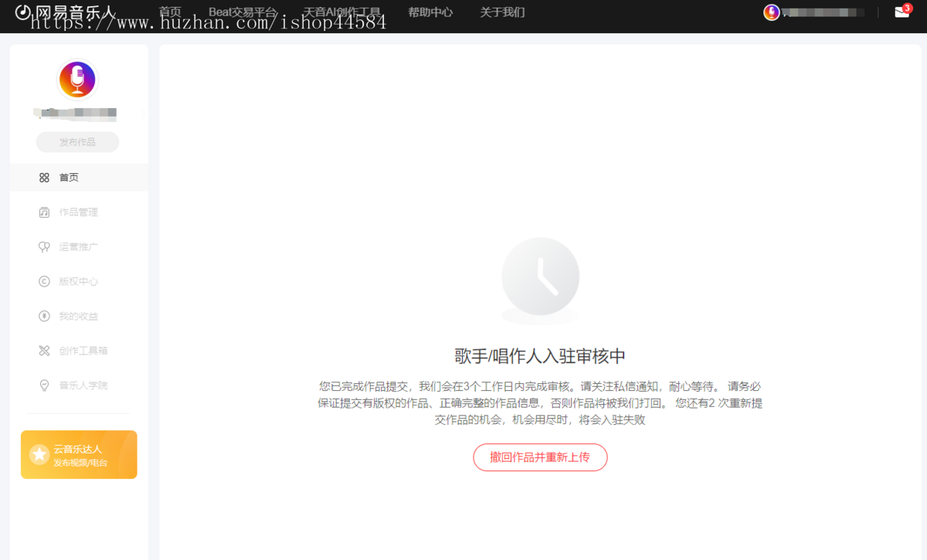Viewport: 927px width, 560px height.
Task: Click the 我的收益 coin icon
Action: [44, 316]
